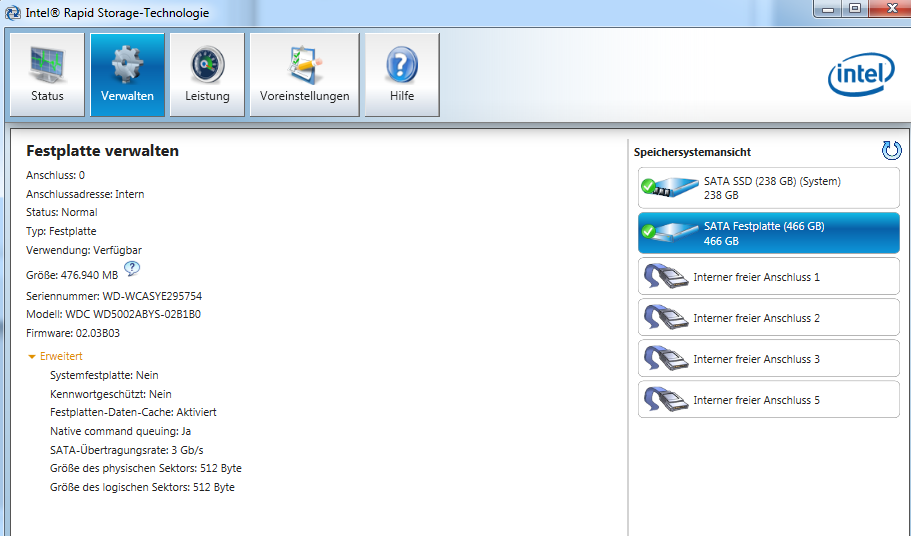
Task: Click Systemfestplatte: Nein entry
Action: tap(104, 375)
